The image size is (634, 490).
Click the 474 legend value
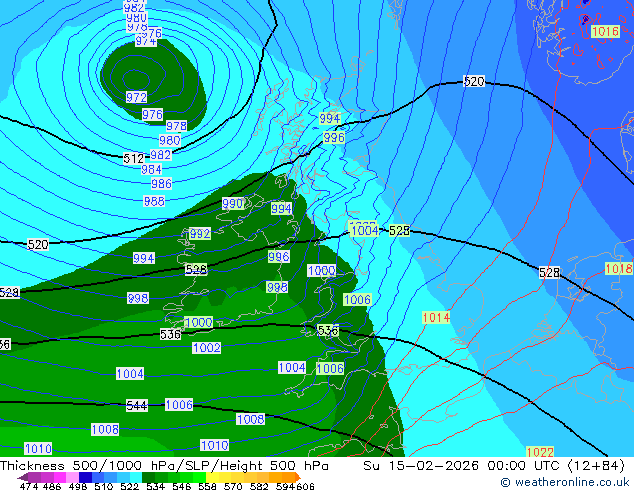coord(29,486)
